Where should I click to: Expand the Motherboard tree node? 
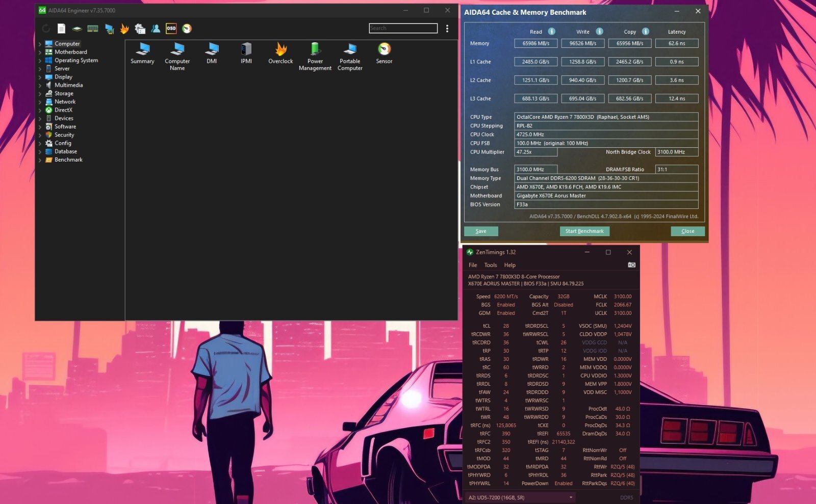pyautogui.click(x=40, y=52)
